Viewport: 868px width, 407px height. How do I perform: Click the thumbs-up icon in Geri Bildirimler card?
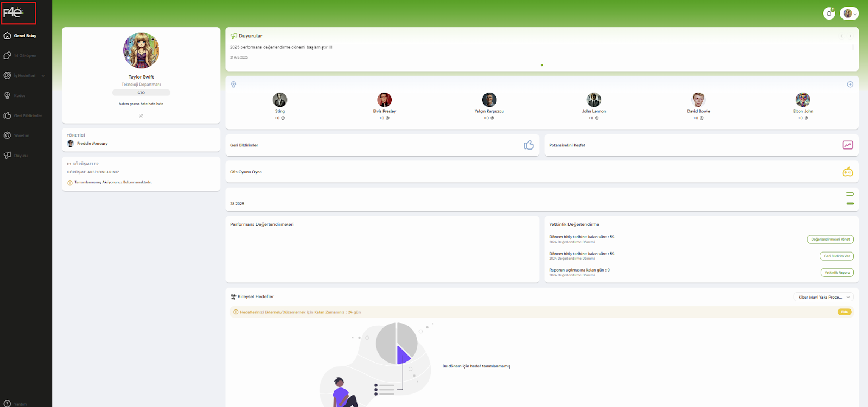click(x=528, y=145)
